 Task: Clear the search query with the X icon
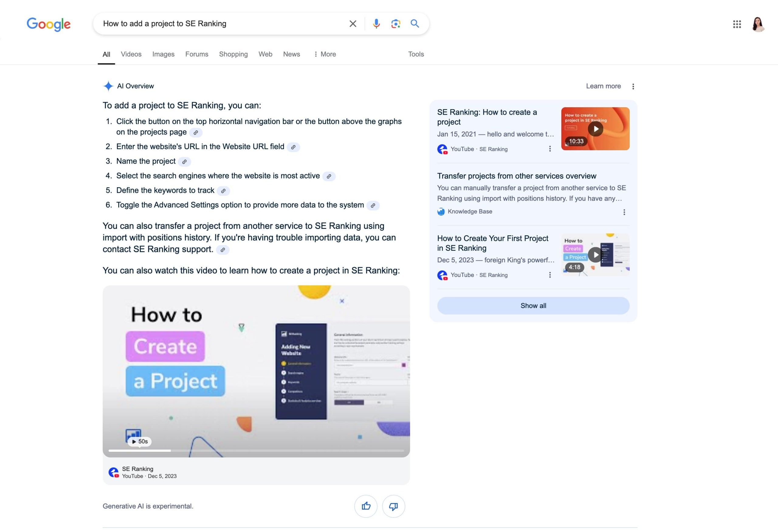coord(353,24)
